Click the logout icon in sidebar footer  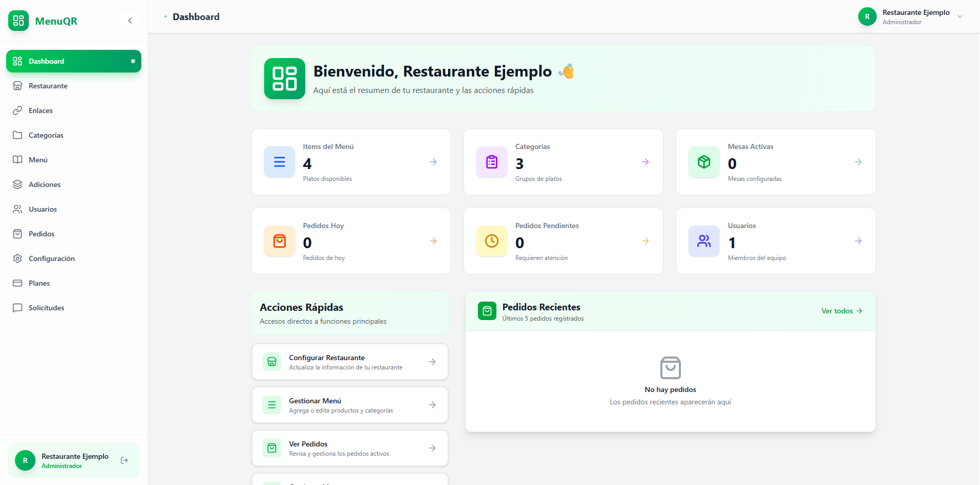124,460
